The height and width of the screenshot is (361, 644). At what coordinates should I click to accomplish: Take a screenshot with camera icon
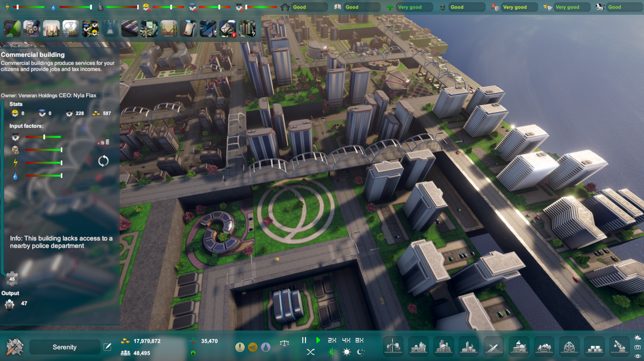point(638,347)
